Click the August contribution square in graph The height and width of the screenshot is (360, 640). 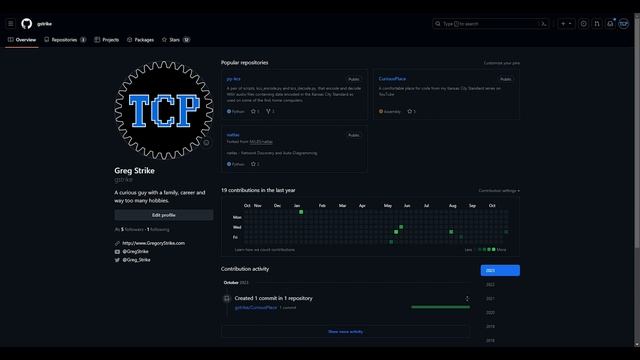pos(451,232)
